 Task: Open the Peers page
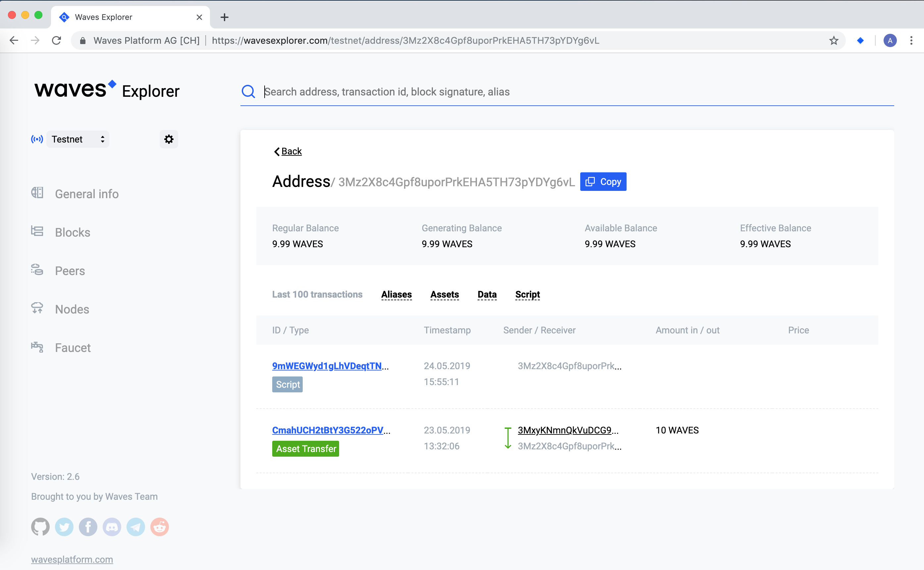tap(70, 271)
